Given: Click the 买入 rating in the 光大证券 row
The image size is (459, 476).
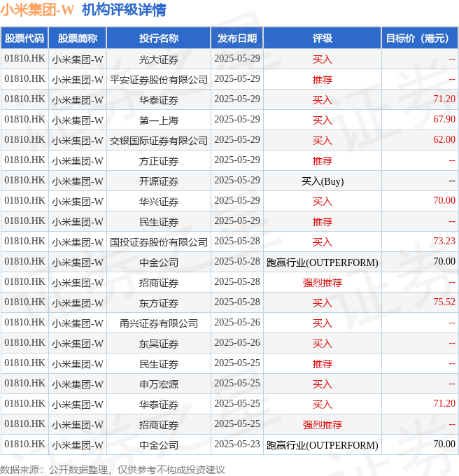Looking at the screenshot, I should click(x=322, y=59).
